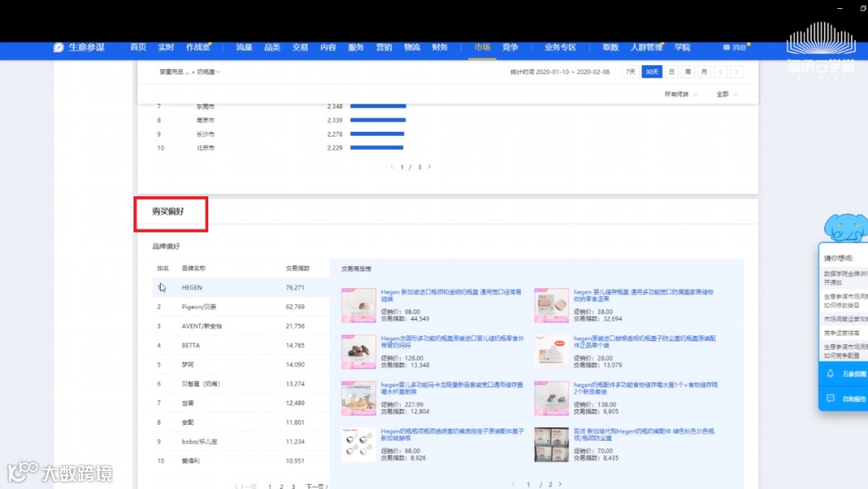Click thumbnail of product index 8,926
Viewport: 868px width, 489px height.
tap(358, 445)
